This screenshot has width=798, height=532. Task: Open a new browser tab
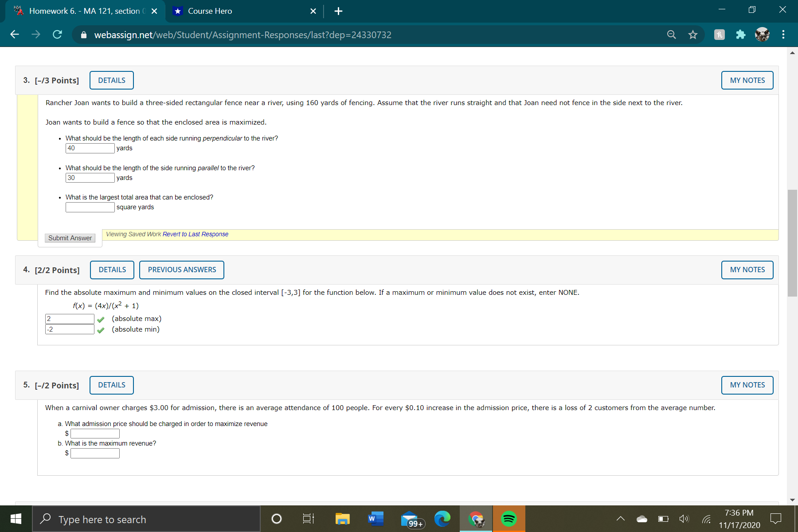coord(338,11)
